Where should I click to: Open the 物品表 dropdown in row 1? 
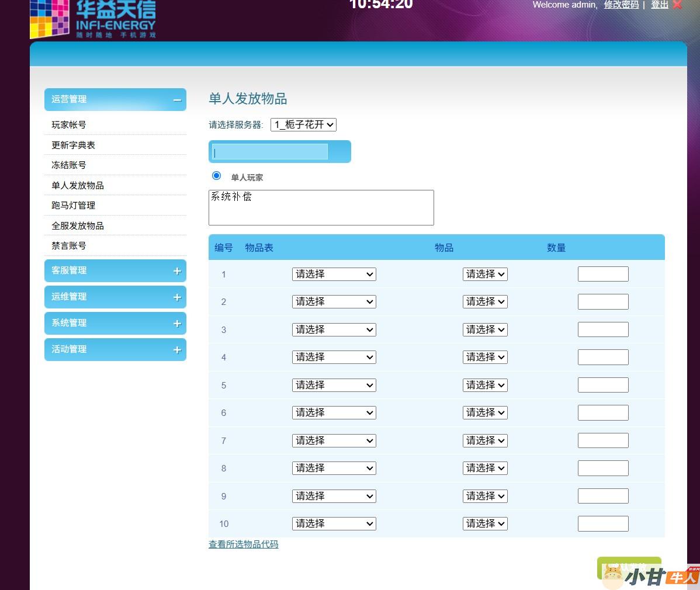pyautogui.click(x=334, y=274)
